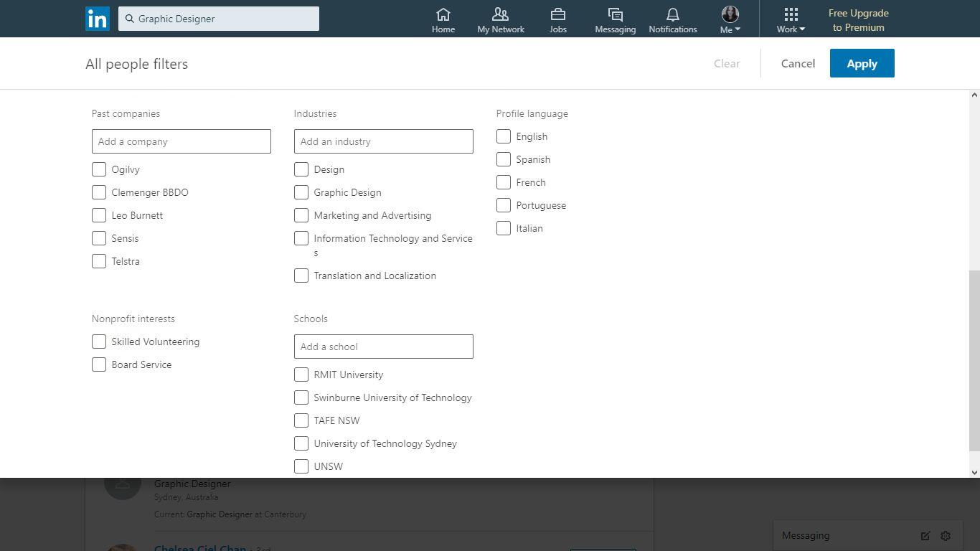This screenshot has height=551, width=980.
Task: Tick Translation and Localization checkbox
Action: [x=301, y=275]
